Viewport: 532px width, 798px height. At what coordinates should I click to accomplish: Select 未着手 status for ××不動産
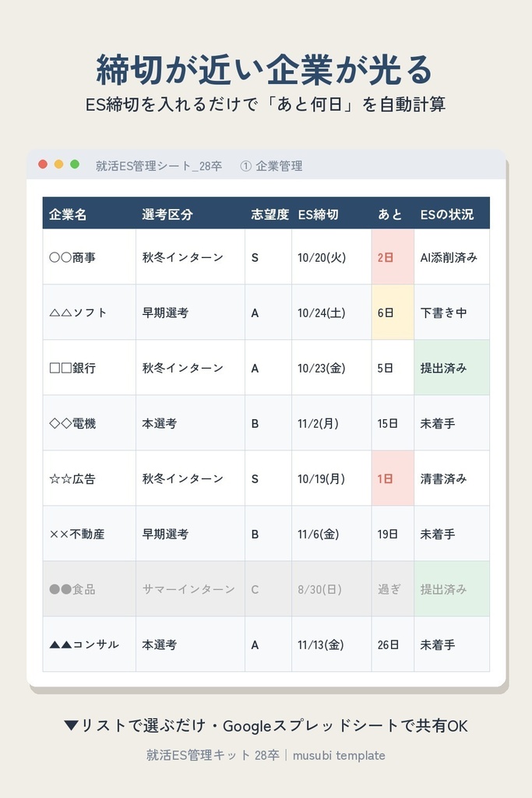pyautogui.click(x=452, y=533)
